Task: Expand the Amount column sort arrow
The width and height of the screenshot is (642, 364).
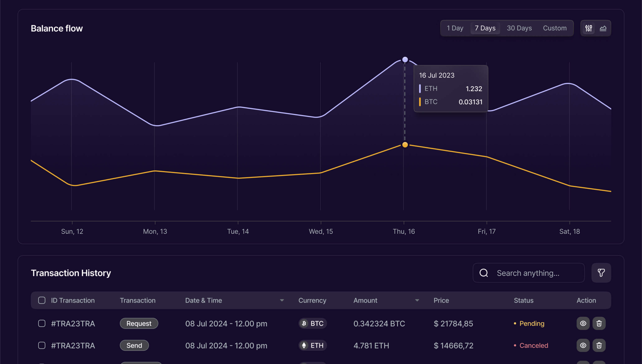Action: point(417,300)
